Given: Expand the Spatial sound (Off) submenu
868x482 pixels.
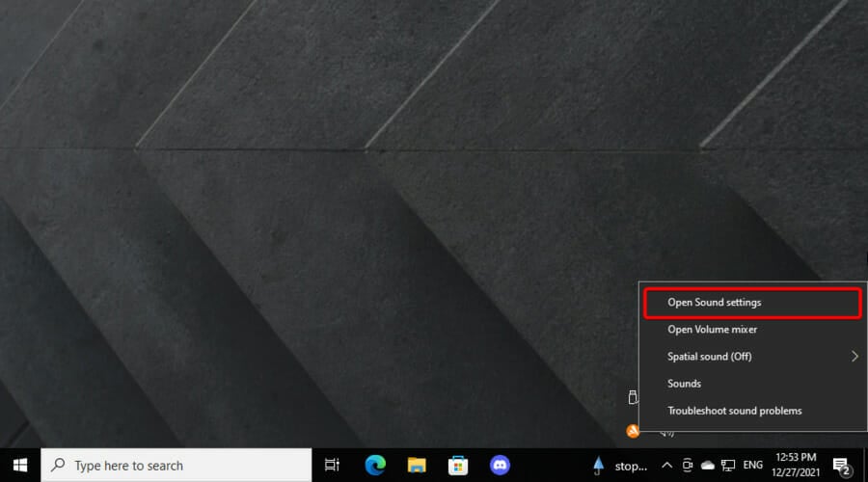Looking at the screenshot, I should [752, 357].
